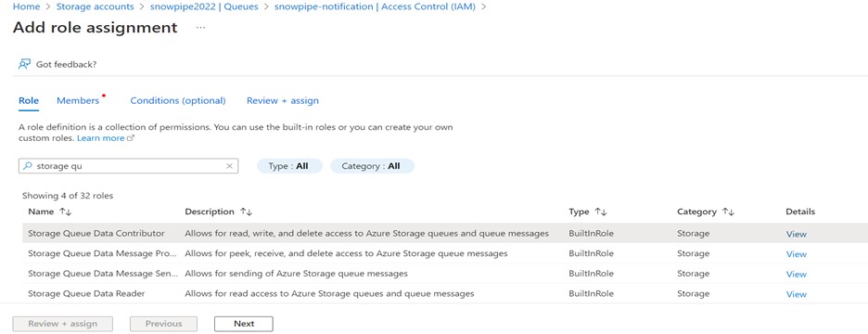The width and height of the screenshot is (868, 334).
Task: Click the Got feedback icon
Action: (x=24, y=64)
